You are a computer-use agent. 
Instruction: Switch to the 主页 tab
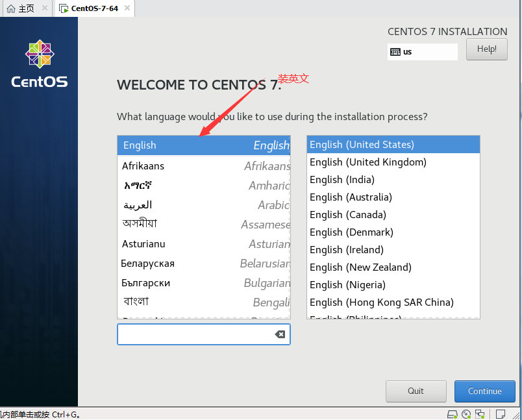point(27,8)
